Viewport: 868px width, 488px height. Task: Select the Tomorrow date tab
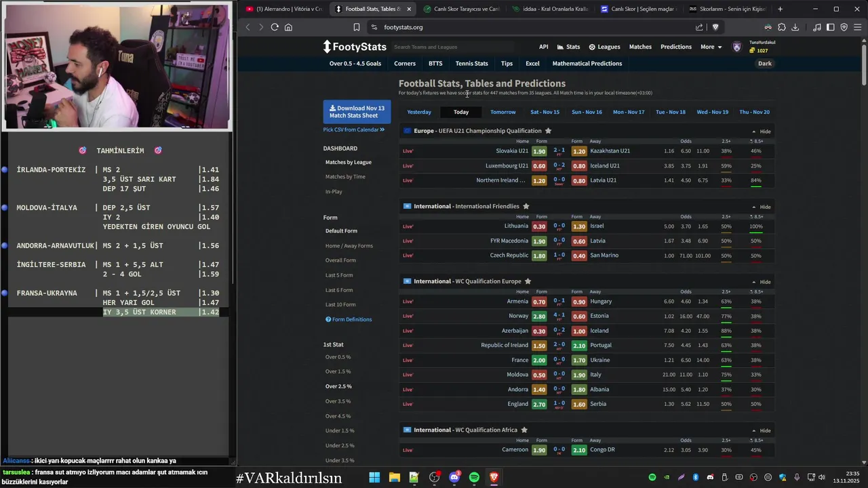click(x=503, y=112)
